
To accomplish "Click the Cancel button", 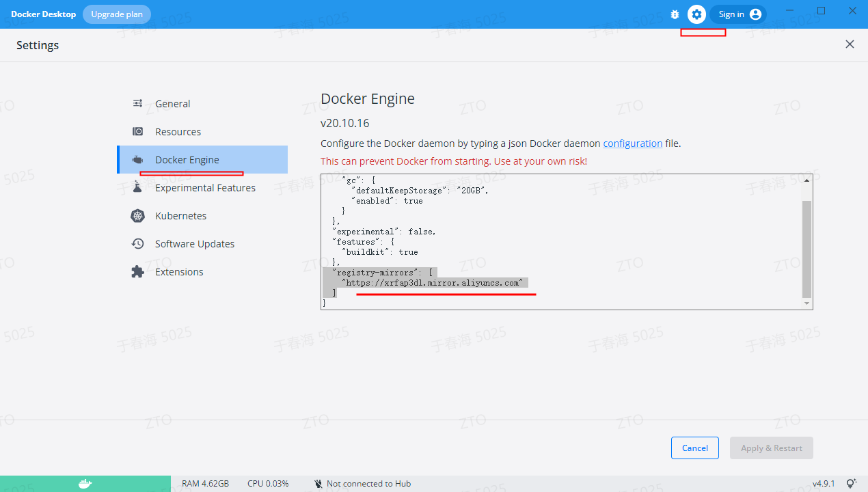I will pyautogui.click(x=694, y=448).
